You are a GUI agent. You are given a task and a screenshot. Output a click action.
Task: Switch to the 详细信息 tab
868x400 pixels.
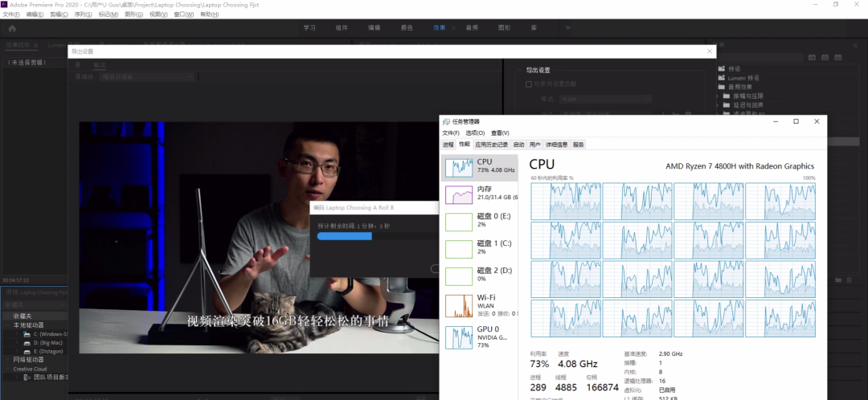coord(557,145)
